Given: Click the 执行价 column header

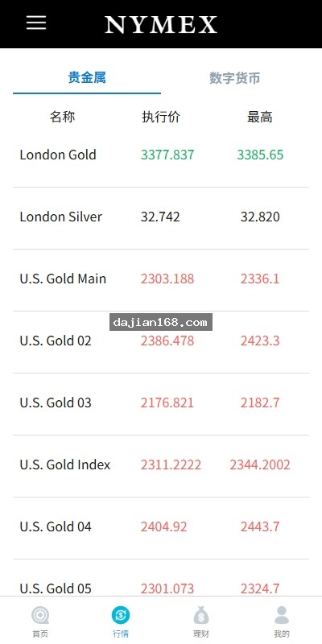Looking at the screenshot, I should pos(161,117).
